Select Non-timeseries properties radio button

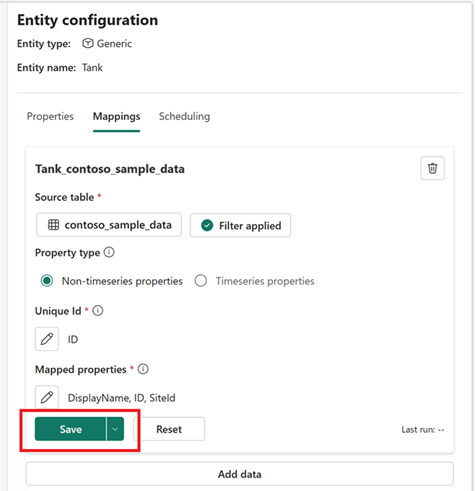47,281
